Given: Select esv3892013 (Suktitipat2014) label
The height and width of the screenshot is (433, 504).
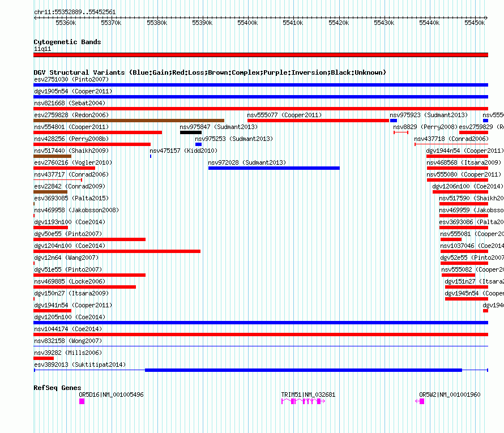Looking at the screenshot, I should point(80,365).
